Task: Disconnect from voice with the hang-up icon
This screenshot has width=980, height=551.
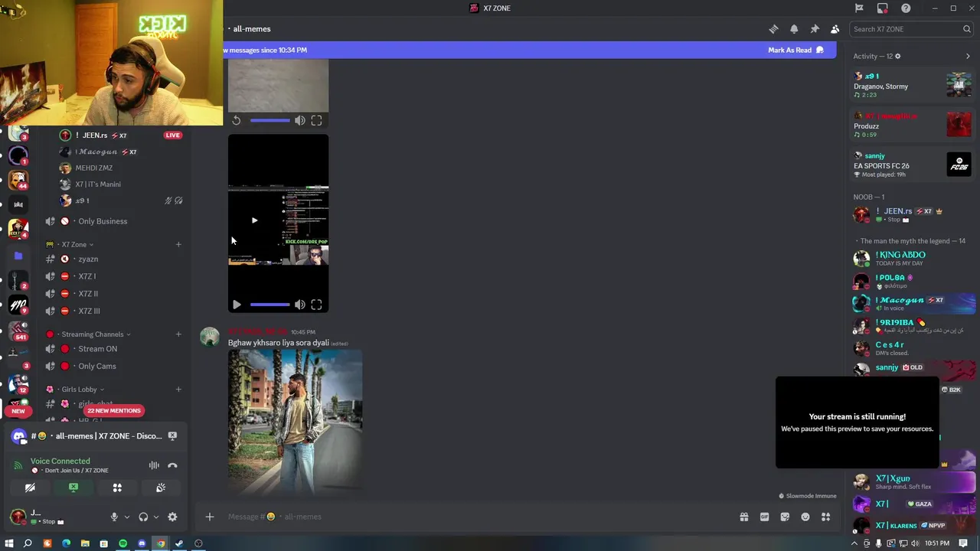Action: click(172, 465)
